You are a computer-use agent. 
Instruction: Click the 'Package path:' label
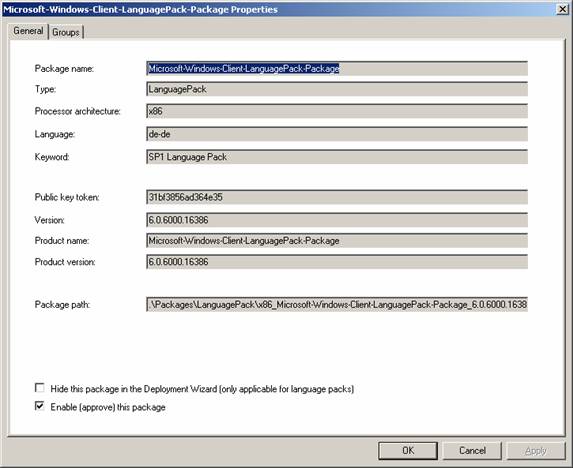62,304
